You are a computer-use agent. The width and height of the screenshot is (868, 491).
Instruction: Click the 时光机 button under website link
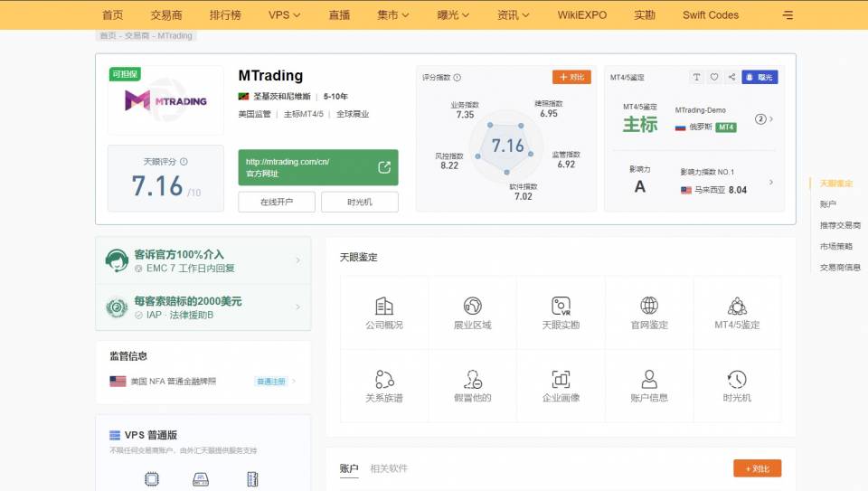pyautogui.click(x=360, y=202)
